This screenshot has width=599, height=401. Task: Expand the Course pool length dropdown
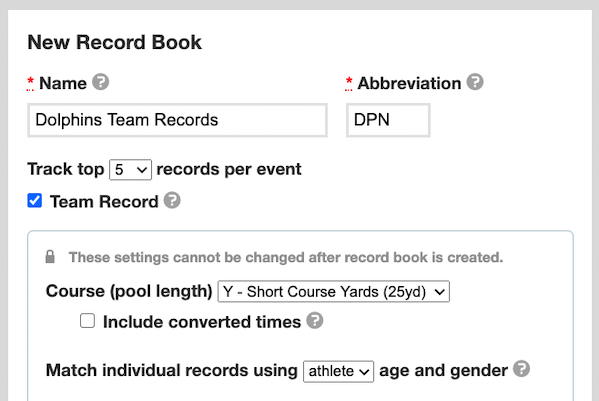click(333, 292)
